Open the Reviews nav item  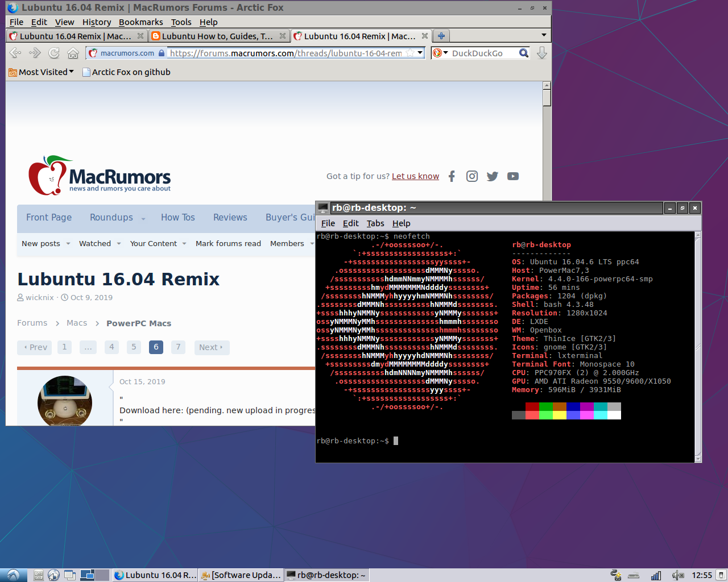230,217
